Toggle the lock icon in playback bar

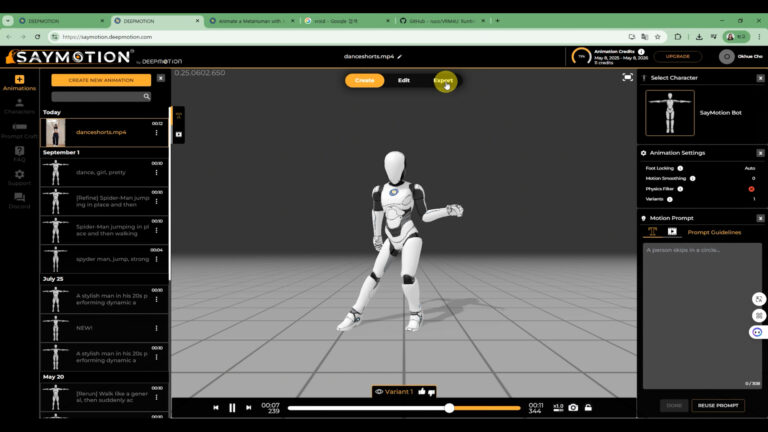point(588,407)
